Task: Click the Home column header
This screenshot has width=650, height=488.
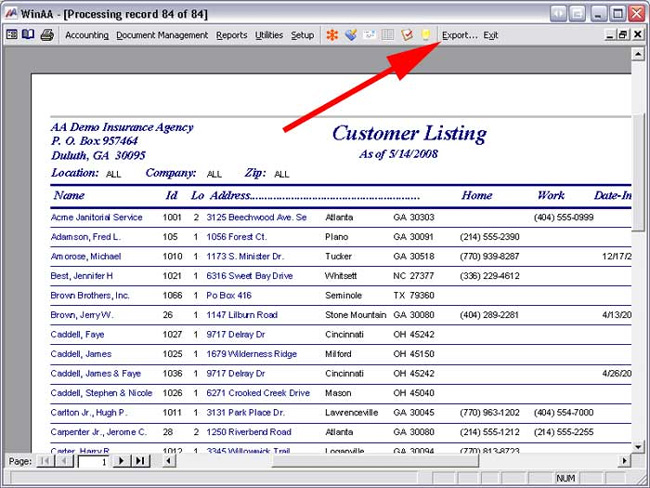Action: 477,195
